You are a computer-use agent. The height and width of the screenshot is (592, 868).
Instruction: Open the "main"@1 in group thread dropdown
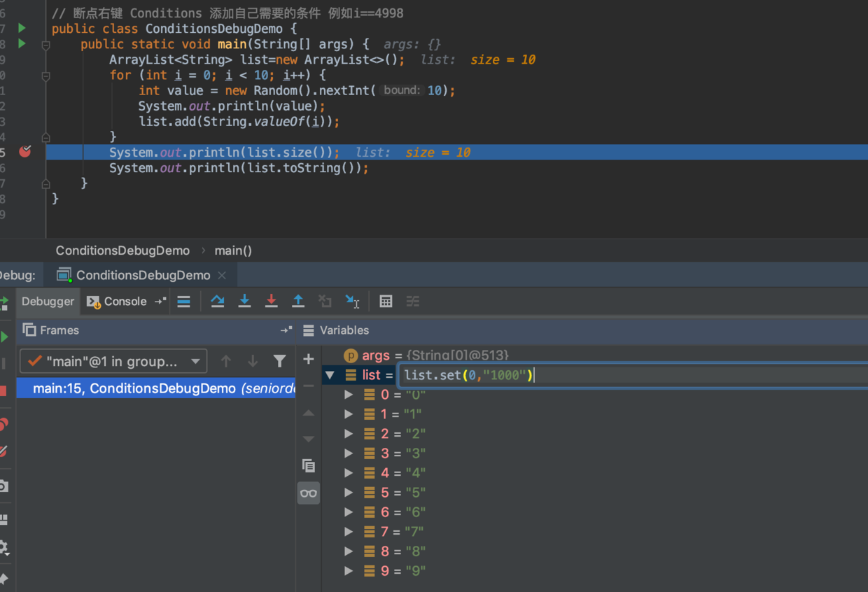coord(113,361)
